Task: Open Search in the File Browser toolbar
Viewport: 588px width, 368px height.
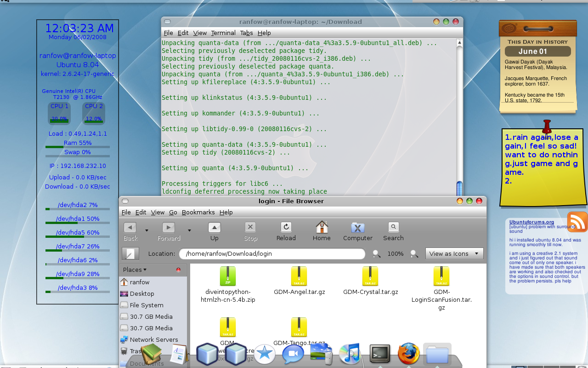Action: [393, 231]
